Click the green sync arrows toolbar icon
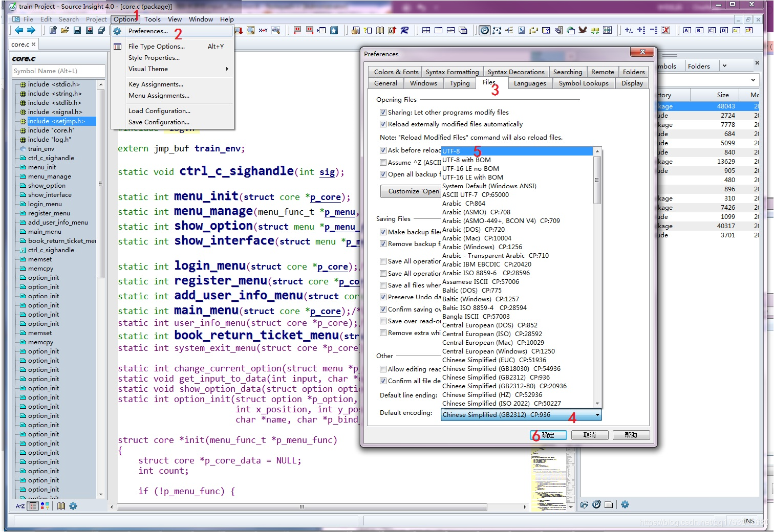The image size is (774, 532). coord(595,30)
